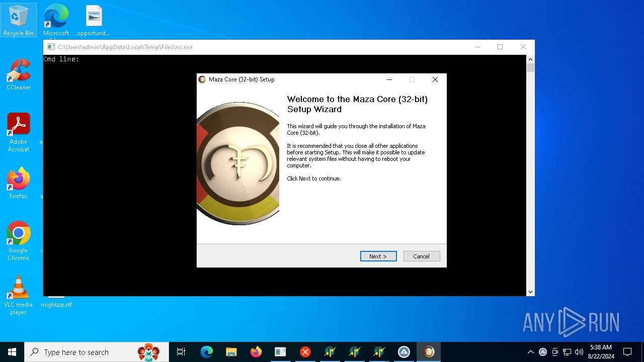Open Microsoft Edge from the taskbar
644x362 pixels.
207,352
